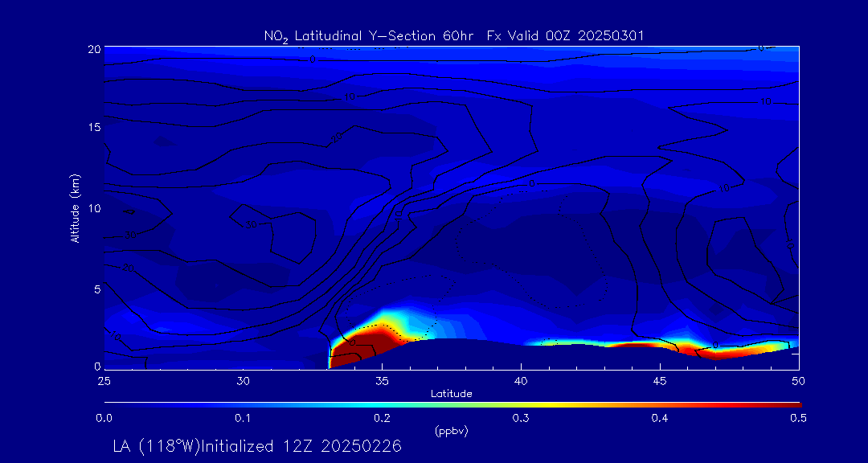Select the footer text "LA (118°W)Initialized 12Z 20250226"
868x463 pixels.
(257, 446)
